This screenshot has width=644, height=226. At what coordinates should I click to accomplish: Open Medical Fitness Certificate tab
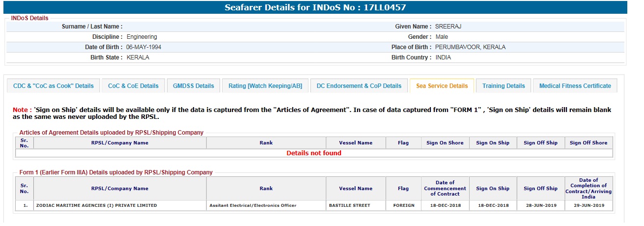pos(575,86)
